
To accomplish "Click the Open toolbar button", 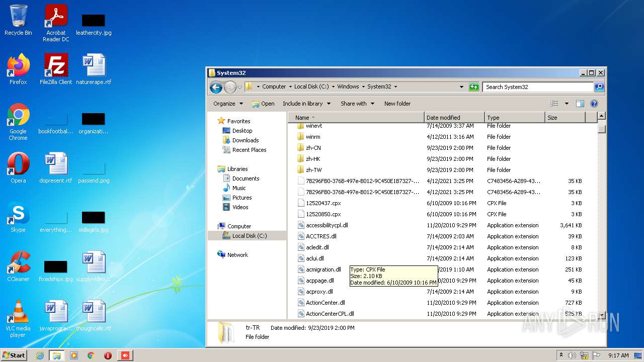I will 263,104.
